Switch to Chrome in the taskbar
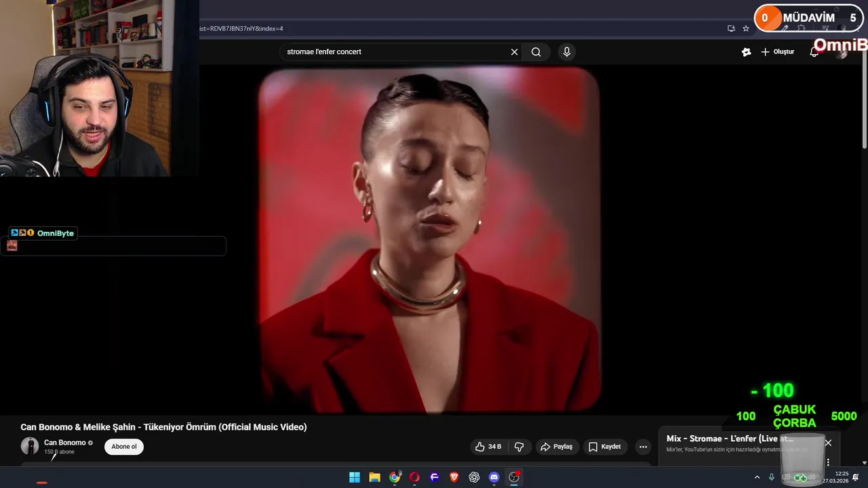The image size is (868, 488). [x=395, y=477]
